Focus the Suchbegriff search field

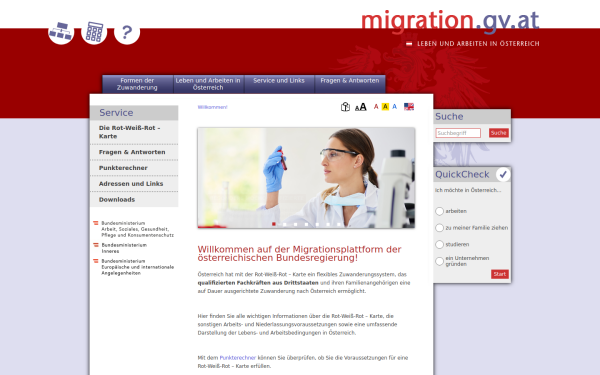tap(458, 133)
